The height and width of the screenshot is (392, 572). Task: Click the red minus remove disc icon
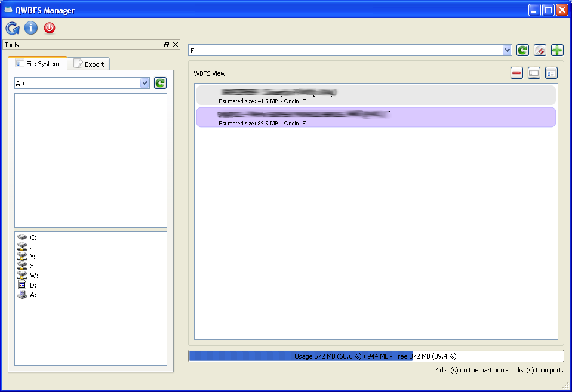coord(516,73)
